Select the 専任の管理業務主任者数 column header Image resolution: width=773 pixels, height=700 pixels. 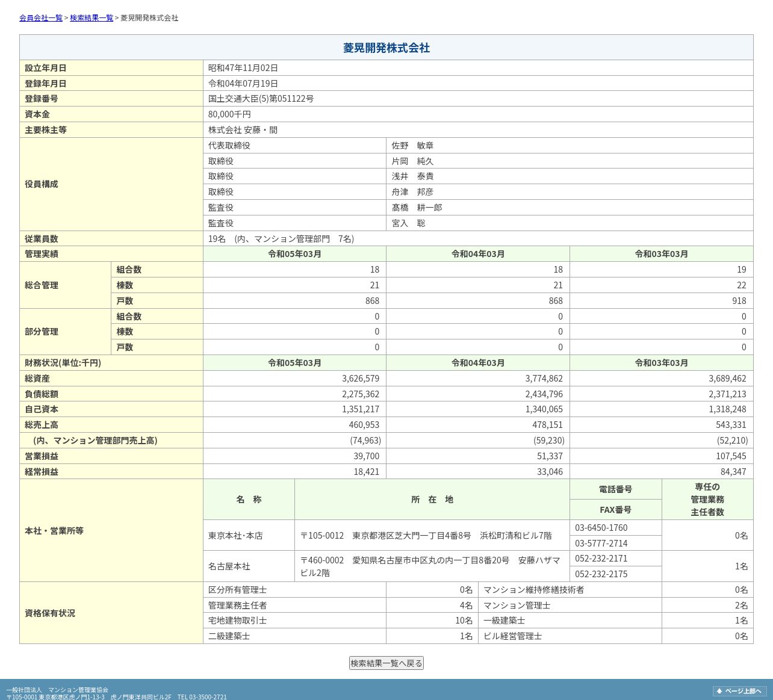707,500
